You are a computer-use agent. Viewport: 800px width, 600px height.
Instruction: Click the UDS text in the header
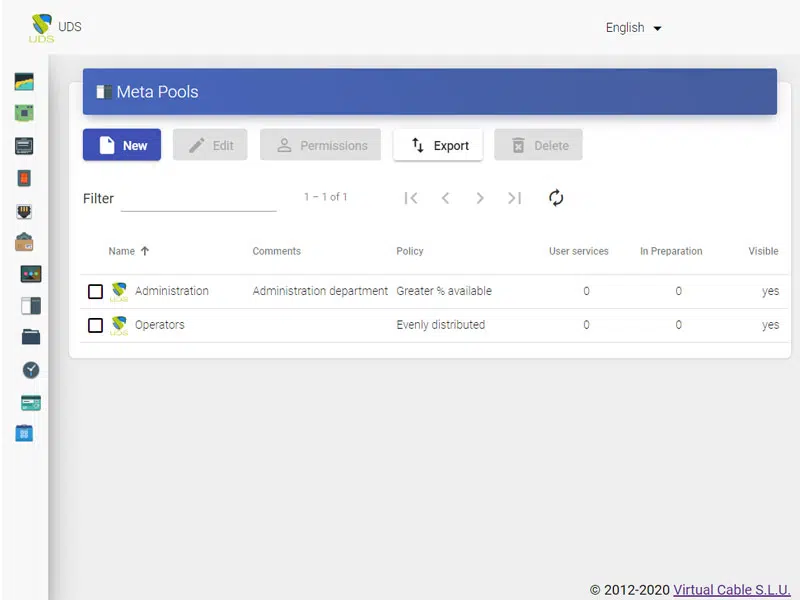pos(70,27)
